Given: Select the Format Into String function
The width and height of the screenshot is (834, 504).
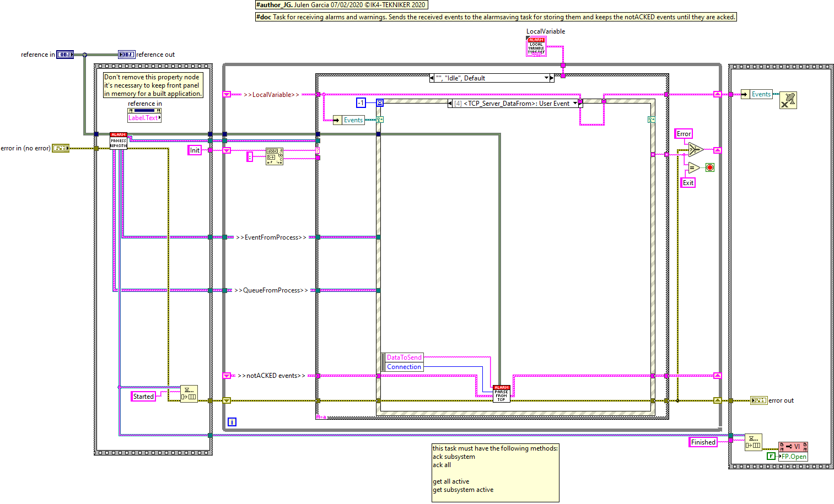Looking at the screenshot, I should (x=275, y=156).
